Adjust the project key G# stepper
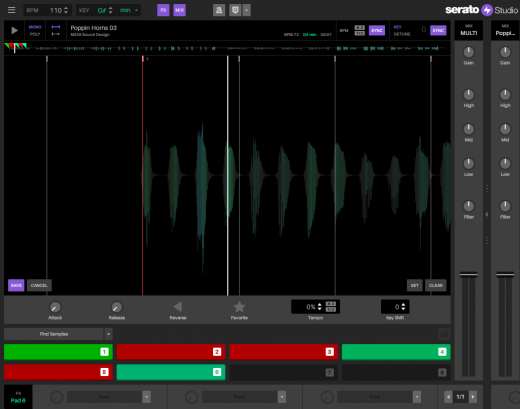This screenshot has height=409, width=520. click(111, 10)
